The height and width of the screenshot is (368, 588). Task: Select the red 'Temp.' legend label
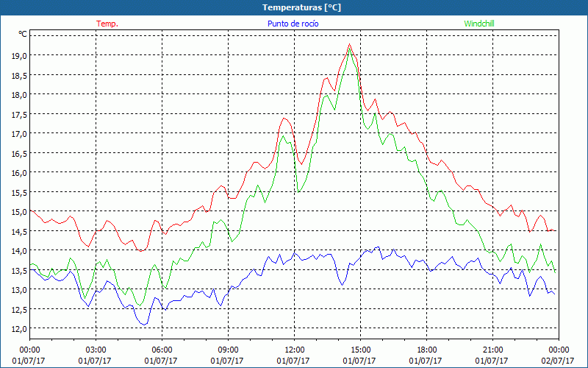coord(107,24)
